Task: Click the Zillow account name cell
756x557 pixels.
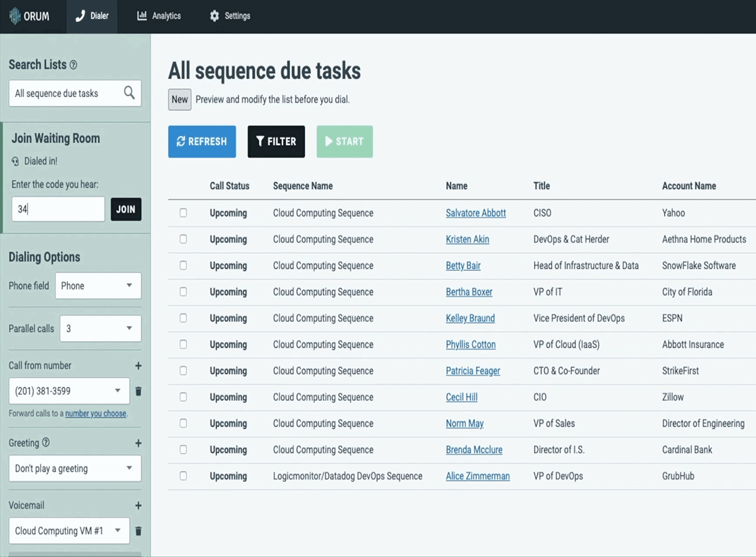Action: (x=673, y=397)
